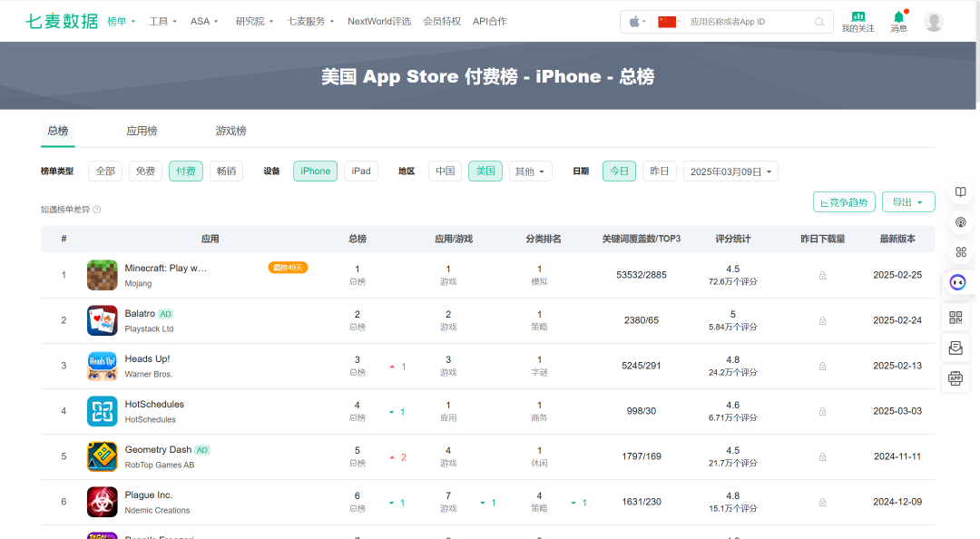This screenshot has width=980, height=539.
Task: Click the 霸榜49天 badge on Minecraft
Action: pos(289,268)
